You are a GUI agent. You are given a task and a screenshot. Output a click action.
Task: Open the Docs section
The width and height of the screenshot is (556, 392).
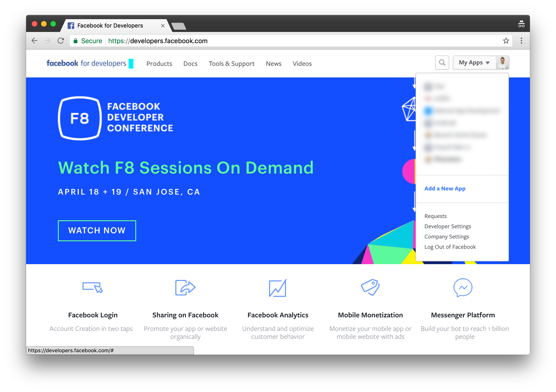(190, 63)
